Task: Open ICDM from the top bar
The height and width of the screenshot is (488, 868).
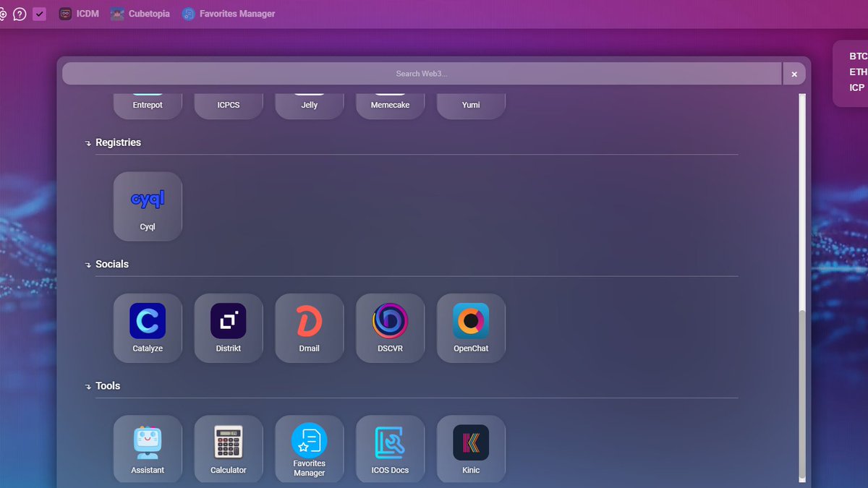Action: pyautogui.click(x=78, y=14)
